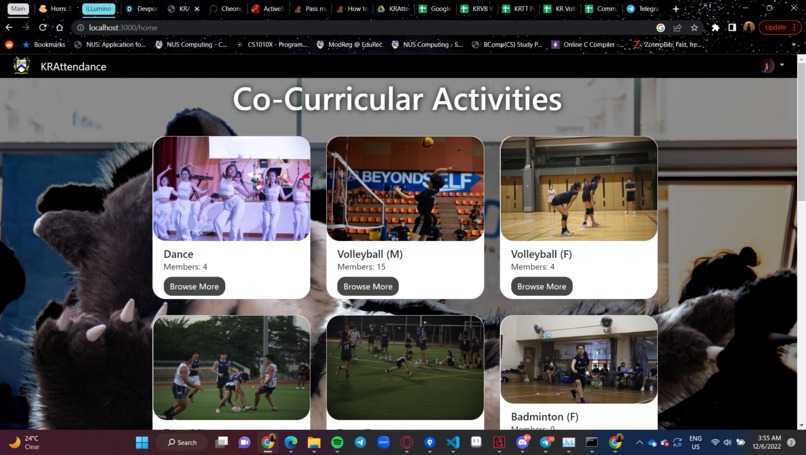Image resolution: width=806 pixels, height=455 pixels.
Task: Click the ENG US language indicator
Action: click(x=695, y=442)
